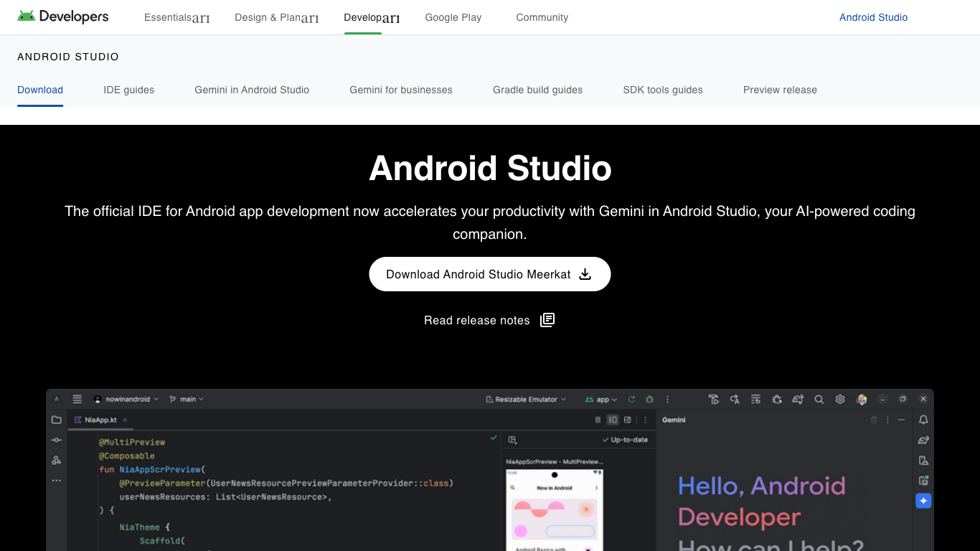Click the Gemini panel trash icon
The height and width of the screenshot is (551, 980).
874,420
